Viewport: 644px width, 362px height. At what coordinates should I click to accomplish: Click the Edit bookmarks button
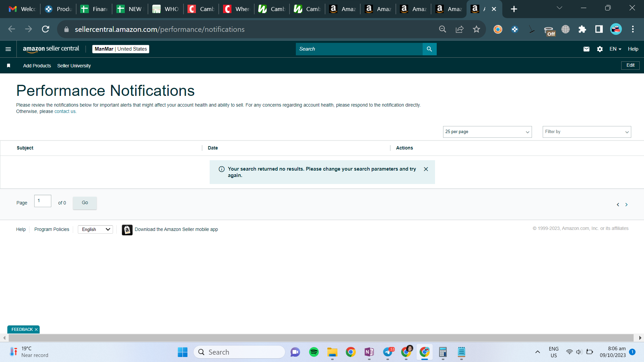(630, 65)
